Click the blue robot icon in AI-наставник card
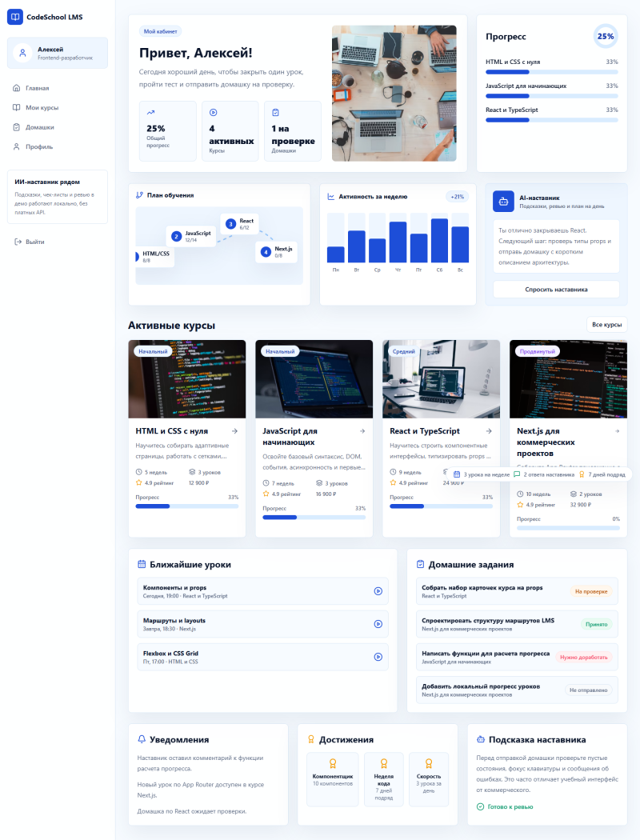 pos(503,202)
